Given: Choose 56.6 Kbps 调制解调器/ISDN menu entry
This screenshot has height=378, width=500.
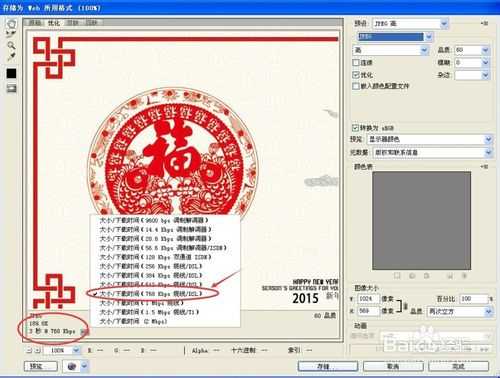Looking at the screenshot, I should click(x=165, y=248).
